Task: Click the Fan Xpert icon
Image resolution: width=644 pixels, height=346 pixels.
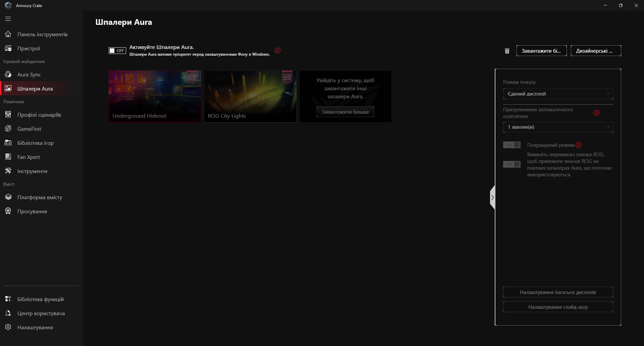Action: point(8,157)
